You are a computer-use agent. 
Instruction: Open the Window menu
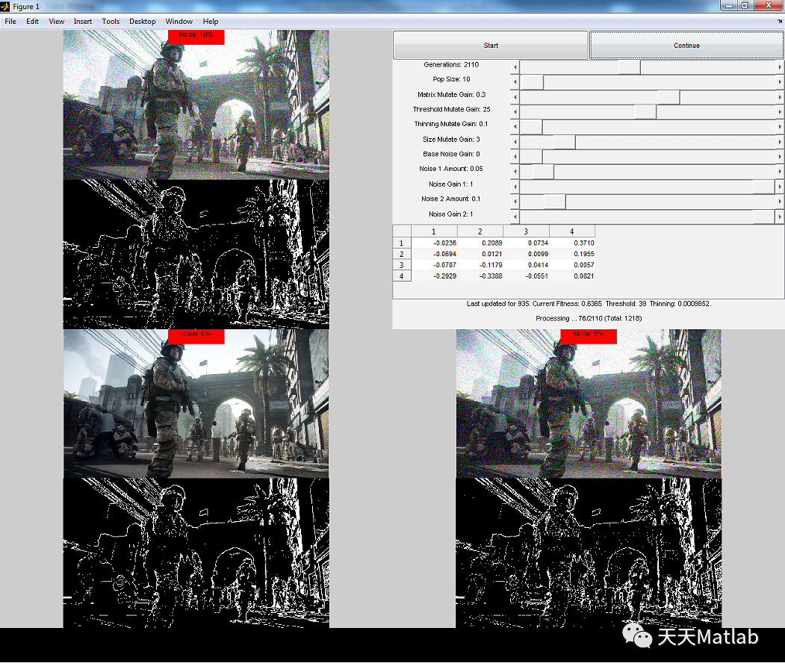[x=179, y=22]
